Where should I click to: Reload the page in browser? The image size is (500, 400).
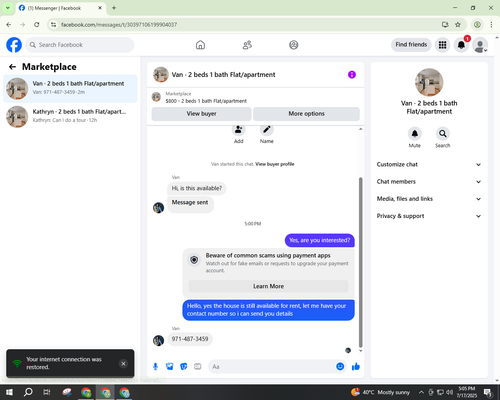(37, 25)
